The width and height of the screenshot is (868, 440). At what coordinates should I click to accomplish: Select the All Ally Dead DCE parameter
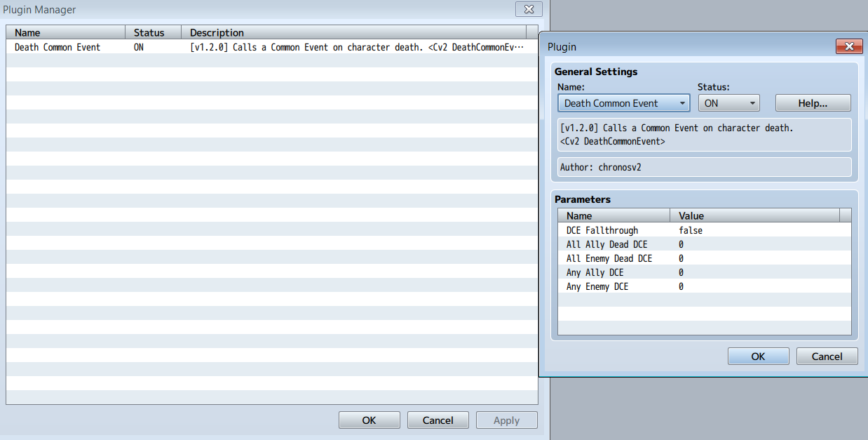tap(704, 244)
